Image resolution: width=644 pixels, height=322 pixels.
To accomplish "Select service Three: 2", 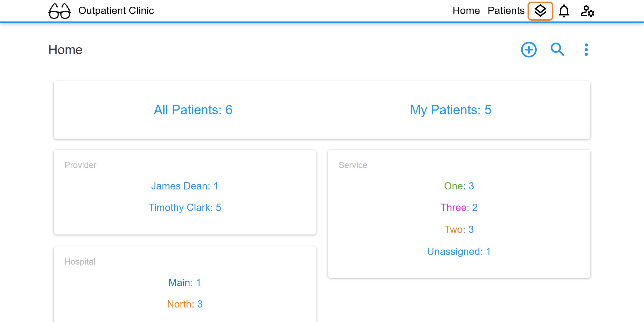I will tap(459, 207).
